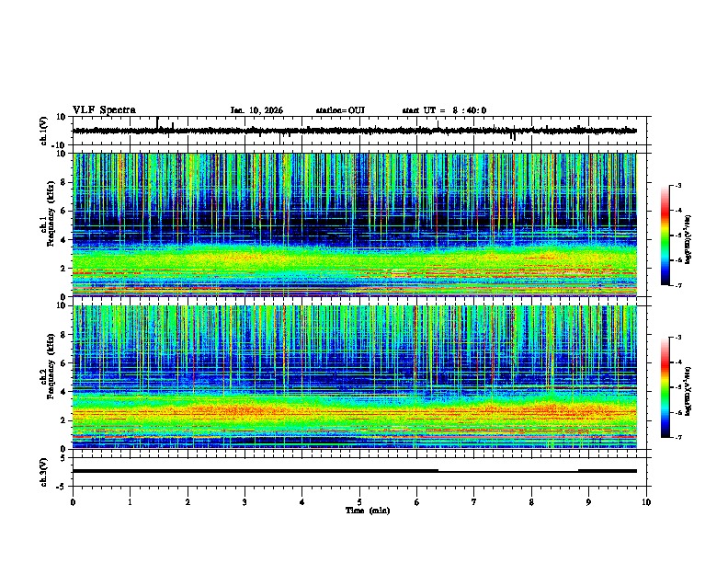Click the ch.2 spectrogram panel
This screenshot has height=563, width=728.
(355, 377)
